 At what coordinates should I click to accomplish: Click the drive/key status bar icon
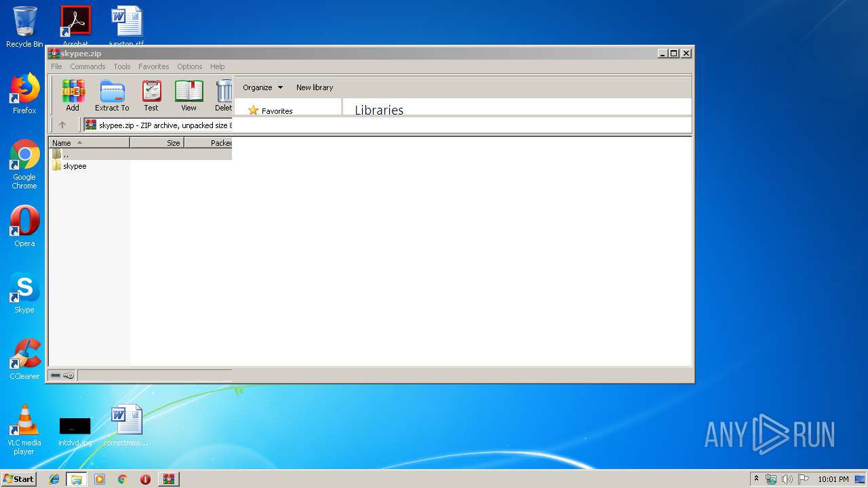coord(62,375)
